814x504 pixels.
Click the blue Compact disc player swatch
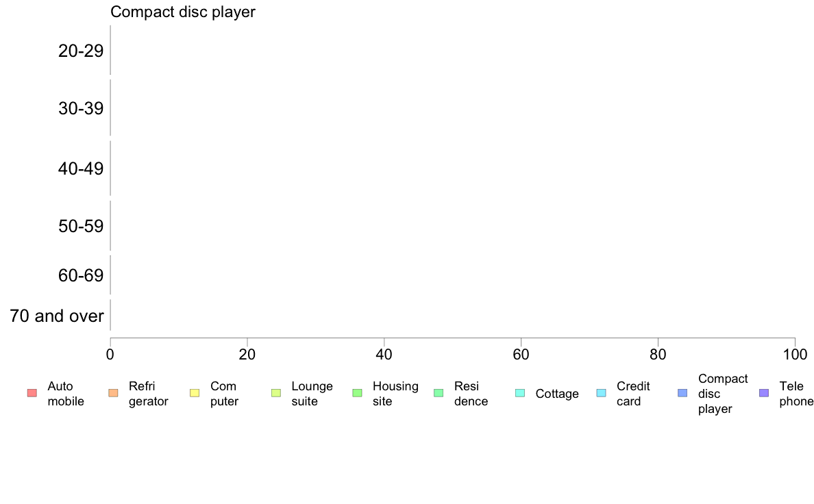[x=682, y=394]
